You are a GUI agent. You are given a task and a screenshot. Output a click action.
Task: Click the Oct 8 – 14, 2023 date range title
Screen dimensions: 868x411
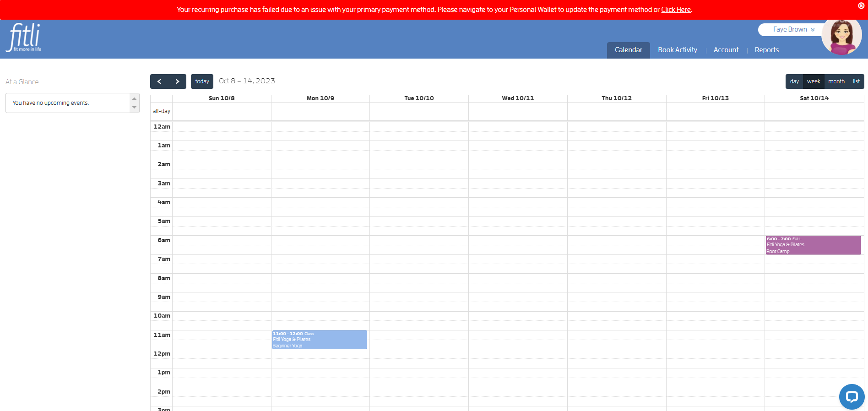pos(247,81)
